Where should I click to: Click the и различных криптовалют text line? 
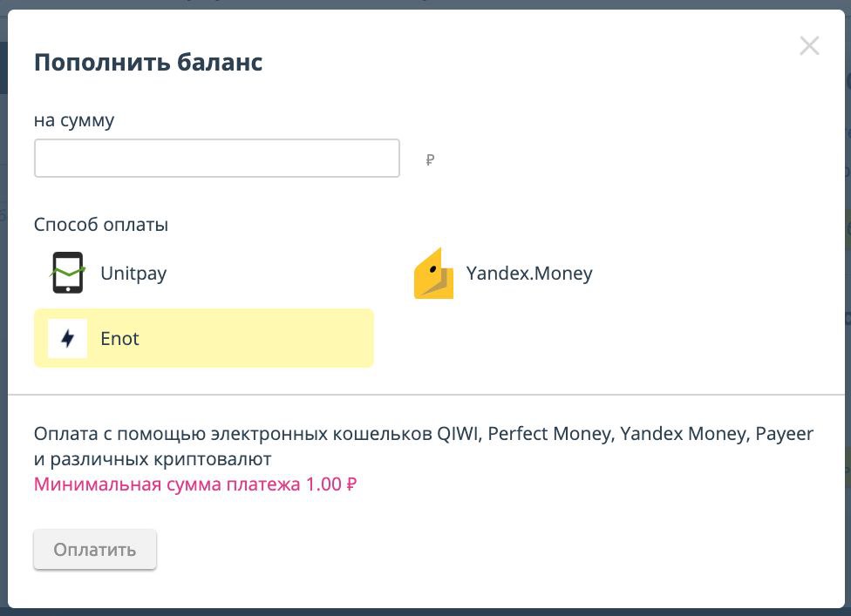pos(153,459)
